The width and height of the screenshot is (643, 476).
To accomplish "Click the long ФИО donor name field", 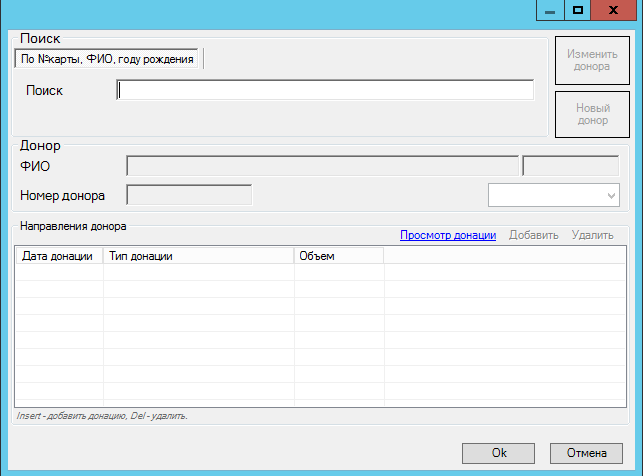I will click(322, 166).
